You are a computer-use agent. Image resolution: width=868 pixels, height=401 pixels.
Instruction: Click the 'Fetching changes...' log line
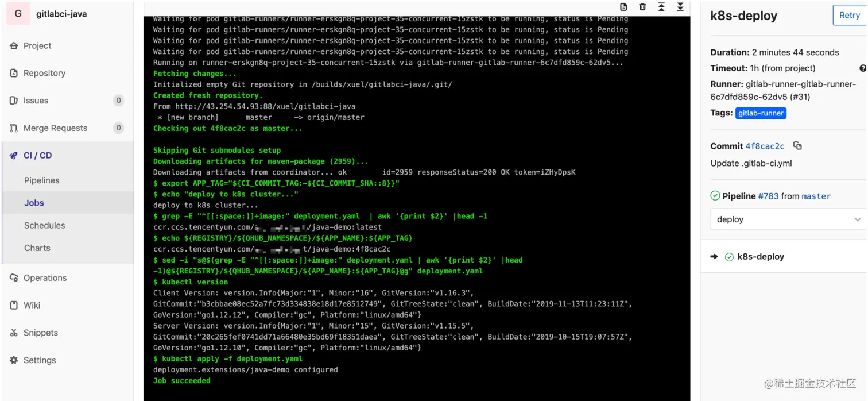(195, 74)
